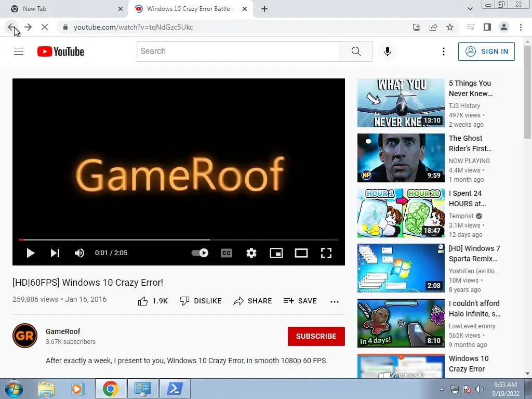Toggle the autoplay switch in the player
The height and width of the screenshot is (399, 532).
pos(200,253)
